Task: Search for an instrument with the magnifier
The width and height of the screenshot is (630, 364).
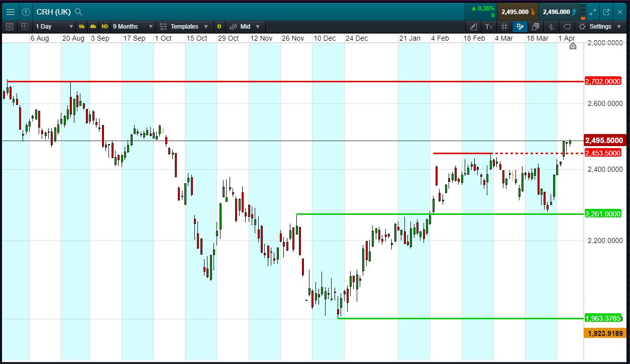Action: [78, 12]
